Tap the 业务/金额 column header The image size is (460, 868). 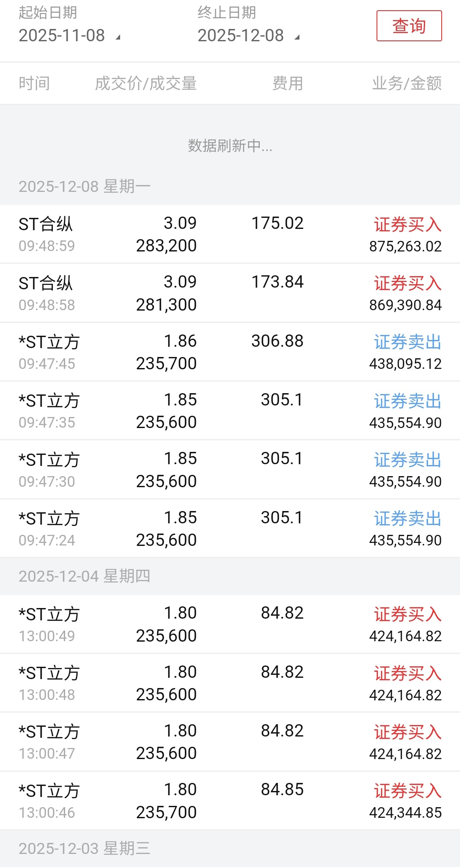click(x=407, y=83)
